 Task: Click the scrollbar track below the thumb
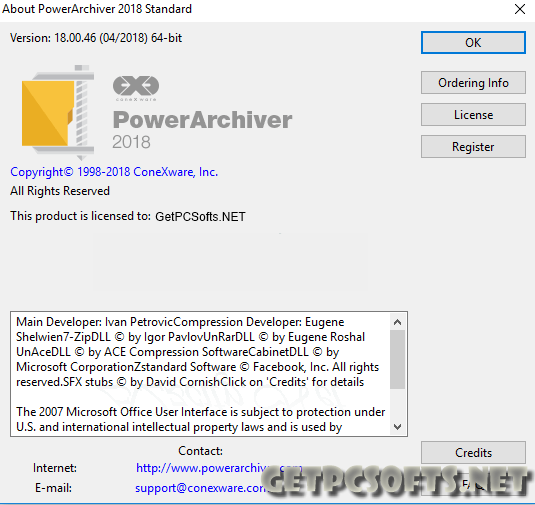coord(397,404)
